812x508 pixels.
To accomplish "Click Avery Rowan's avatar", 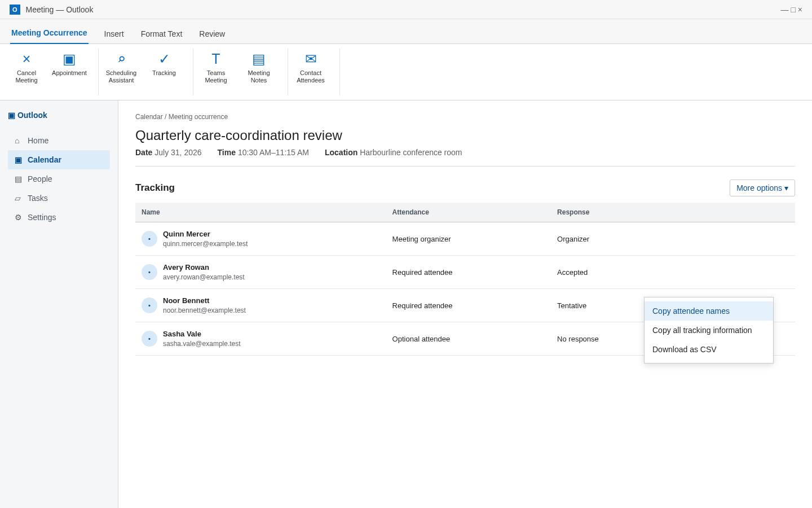I will (x=149, y=272).
